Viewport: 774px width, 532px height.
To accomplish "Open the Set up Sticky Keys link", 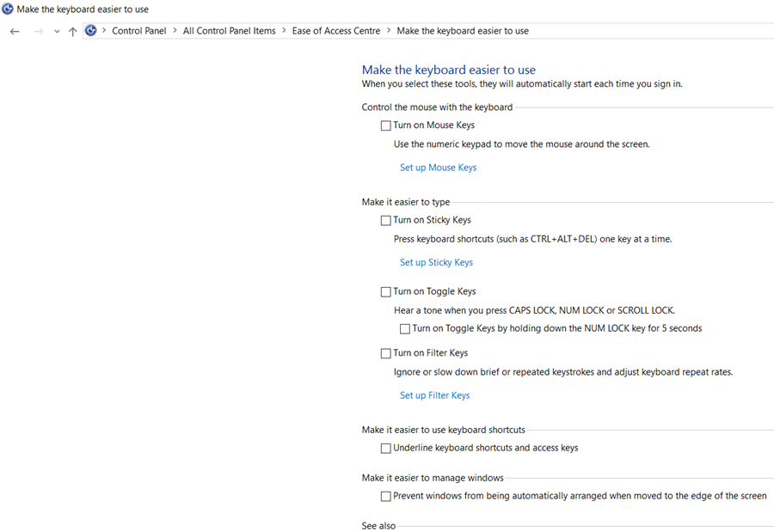I will pyautogui.click(x=436, y=262).
